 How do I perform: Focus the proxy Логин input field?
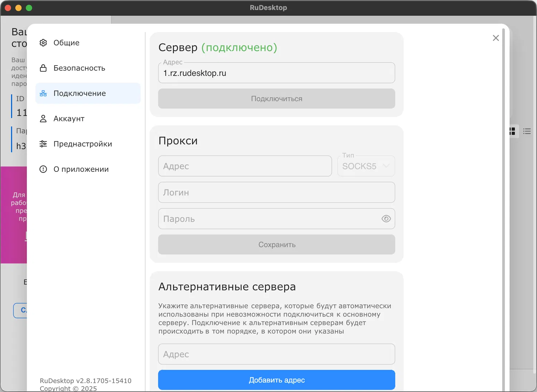click(277, 192)
